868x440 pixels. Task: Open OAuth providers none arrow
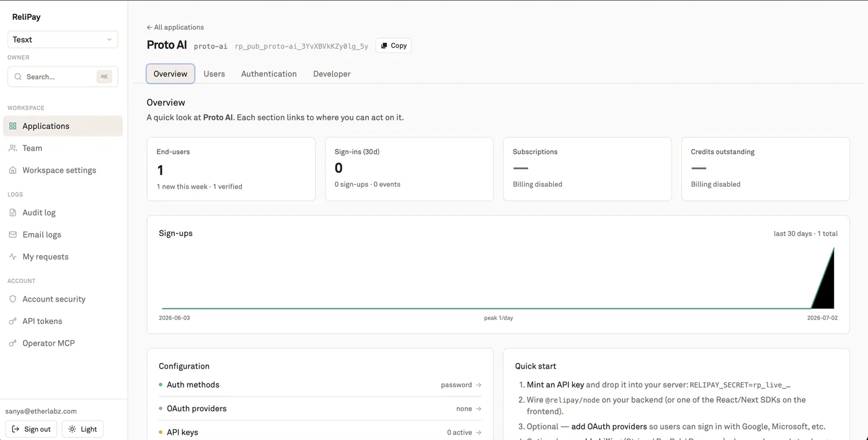click(x=479, y=409)
